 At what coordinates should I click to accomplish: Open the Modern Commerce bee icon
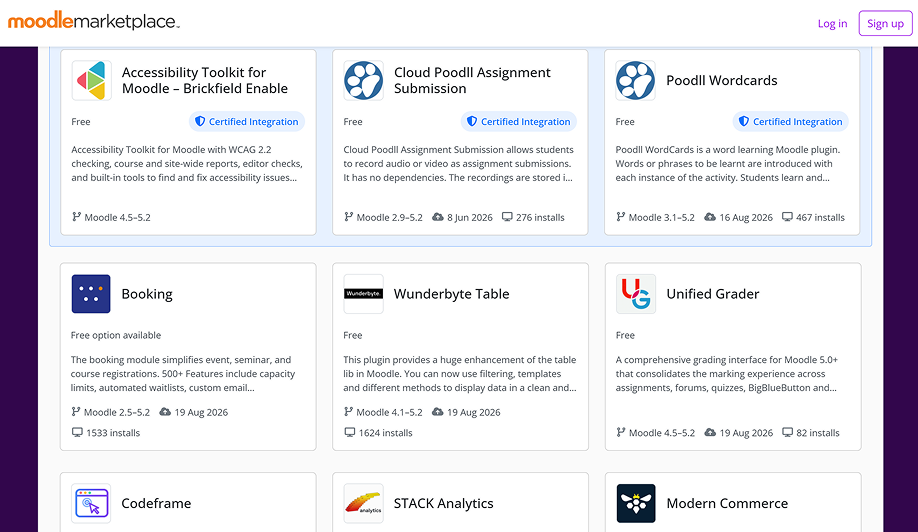click(x=636, y=503)
